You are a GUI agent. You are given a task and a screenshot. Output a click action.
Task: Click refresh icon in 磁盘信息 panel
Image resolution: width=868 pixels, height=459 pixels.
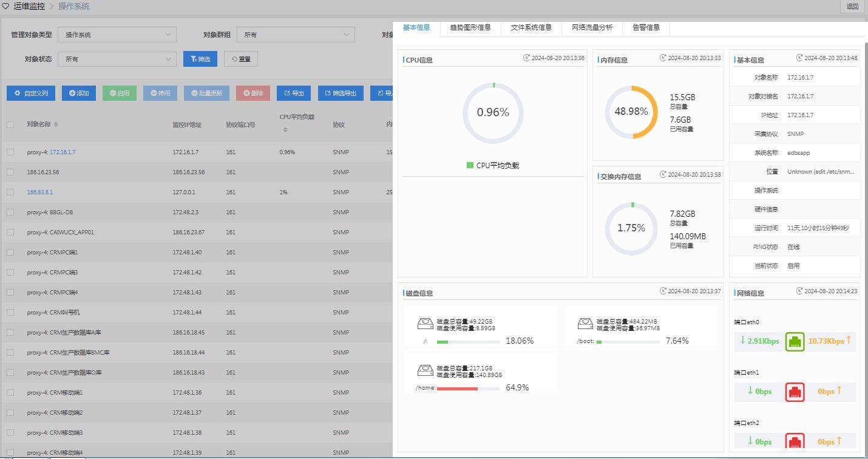pos(663,291)
